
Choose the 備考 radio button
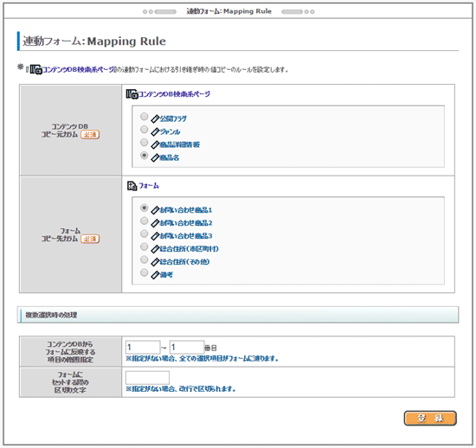click(x=145, y=272)
